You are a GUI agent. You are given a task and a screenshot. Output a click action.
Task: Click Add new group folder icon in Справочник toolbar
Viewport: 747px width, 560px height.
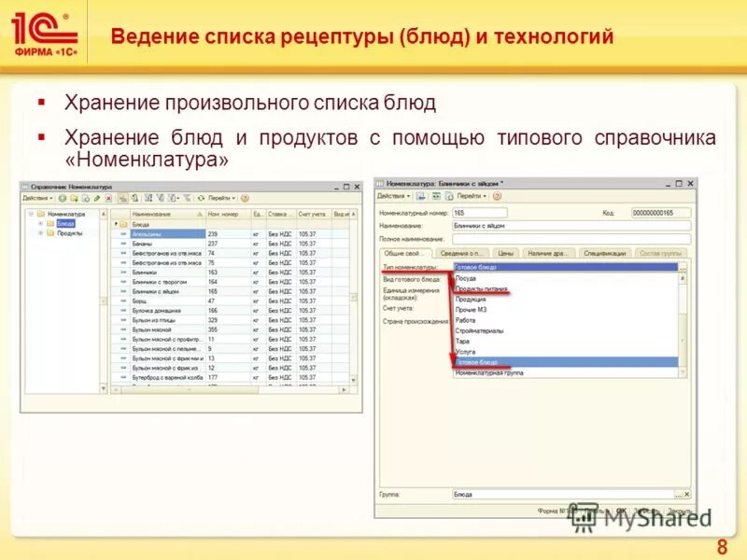75,198
